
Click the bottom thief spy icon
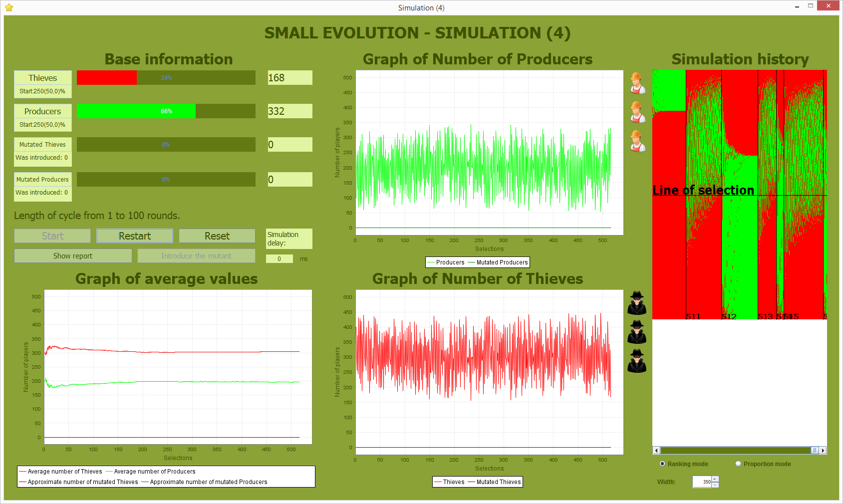coord(637,361)
